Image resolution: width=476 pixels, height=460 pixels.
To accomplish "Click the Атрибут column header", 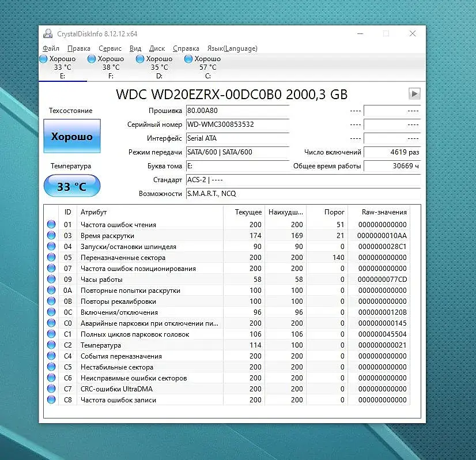I will tap(150, 212).
